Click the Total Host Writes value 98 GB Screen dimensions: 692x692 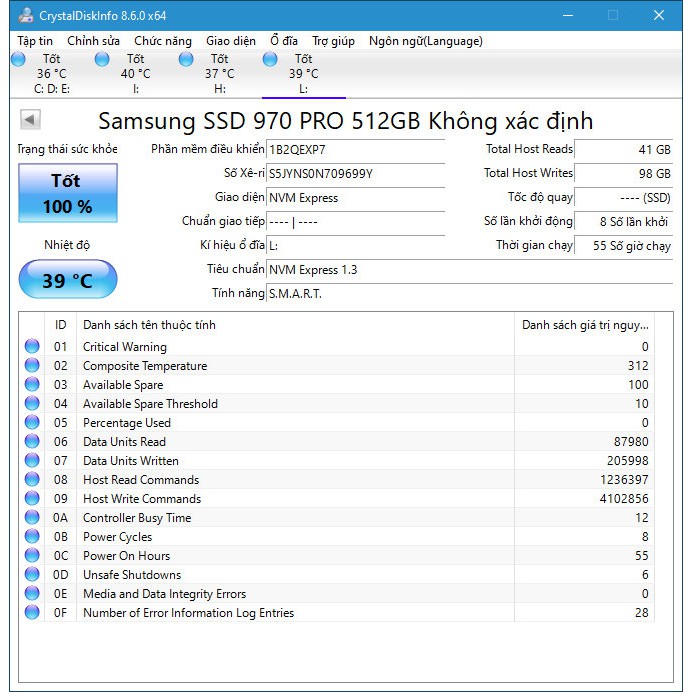click(x=624, y=173)
